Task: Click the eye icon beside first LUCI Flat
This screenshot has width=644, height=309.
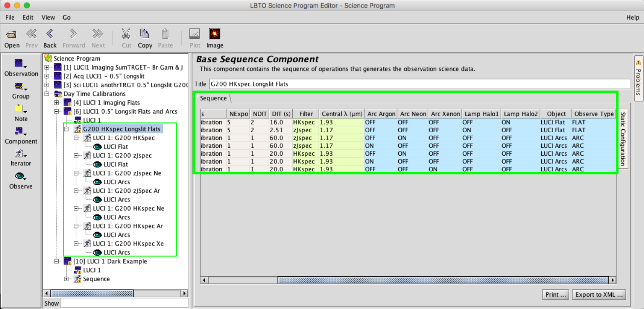Action: 97,147
